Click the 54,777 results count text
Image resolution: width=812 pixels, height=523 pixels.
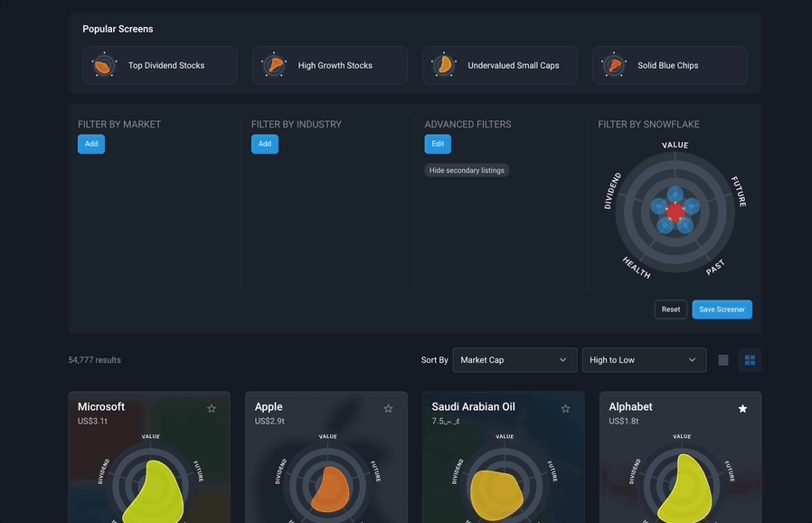point(94,360)
